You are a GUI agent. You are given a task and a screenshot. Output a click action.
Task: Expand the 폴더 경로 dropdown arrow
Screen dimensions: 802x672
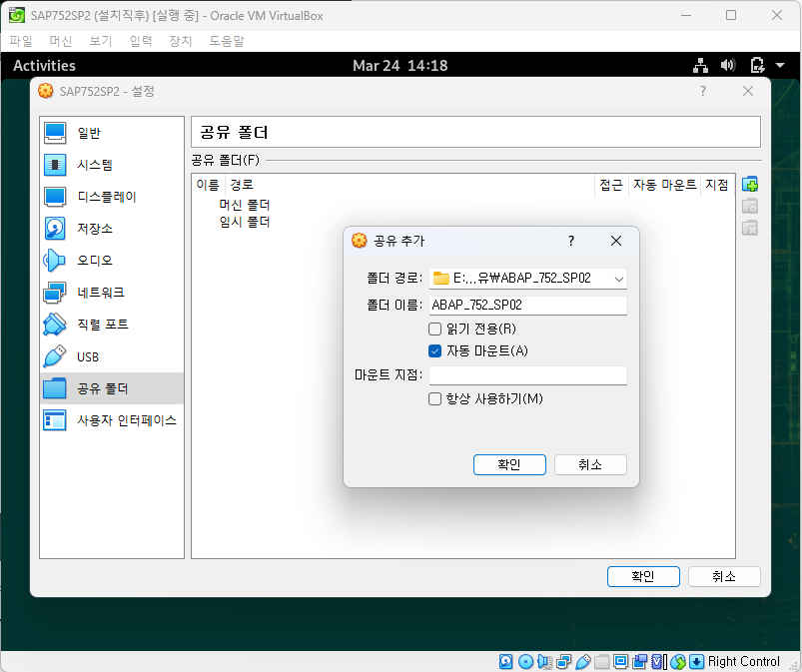click(618, 279)
